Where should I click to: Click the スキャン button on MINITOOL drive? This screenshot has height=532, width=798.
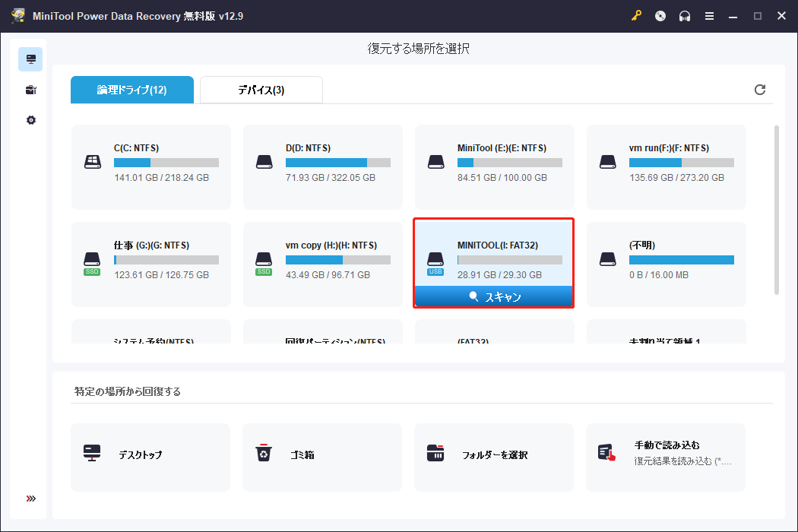click(494, 297)
